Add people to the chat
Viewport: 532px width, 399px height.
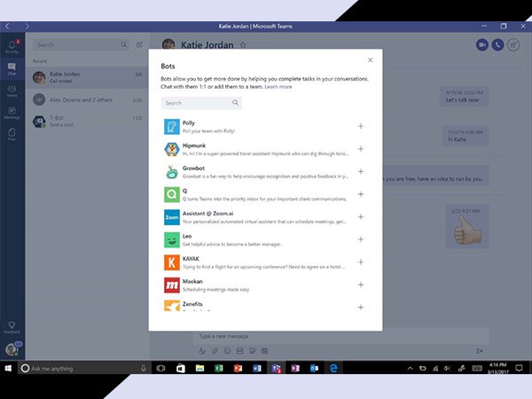click(513, 45)
